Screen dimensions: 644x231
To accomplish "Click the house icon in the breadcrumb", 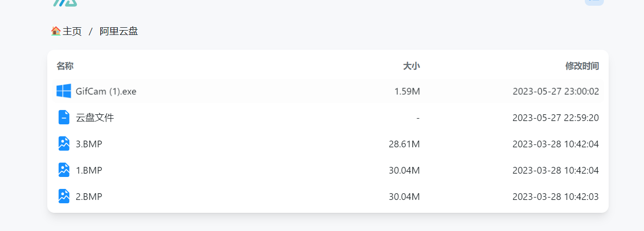I will pyautogui.click(x=56, y=31).
